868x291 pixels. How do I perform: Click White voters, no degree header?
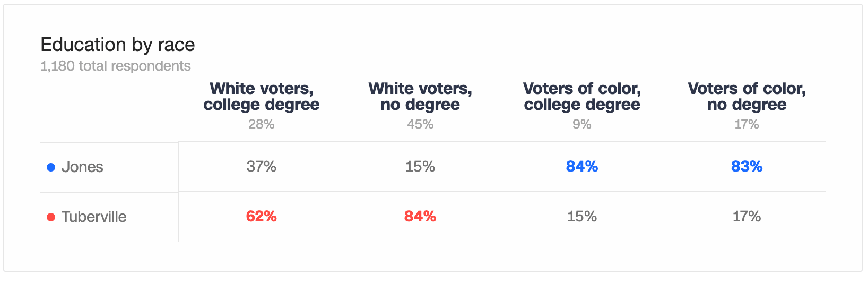point(420,96)
